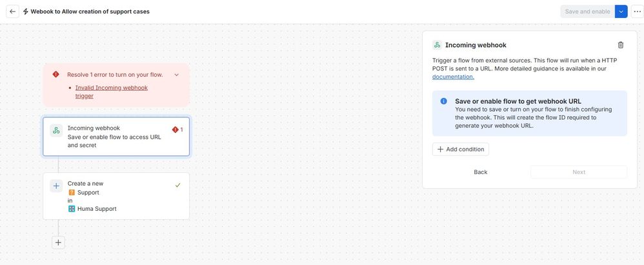644x265 pixels.
Task: Click the Add condition button
Action: click(460, 150)
